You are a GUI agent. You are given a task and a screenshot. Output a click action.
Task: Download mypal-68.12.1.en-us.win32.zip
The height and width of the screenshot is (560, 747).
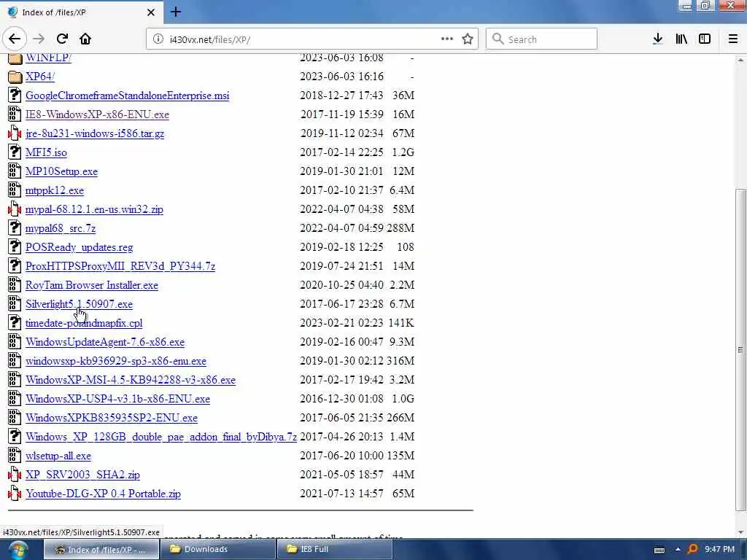point(94,209)
